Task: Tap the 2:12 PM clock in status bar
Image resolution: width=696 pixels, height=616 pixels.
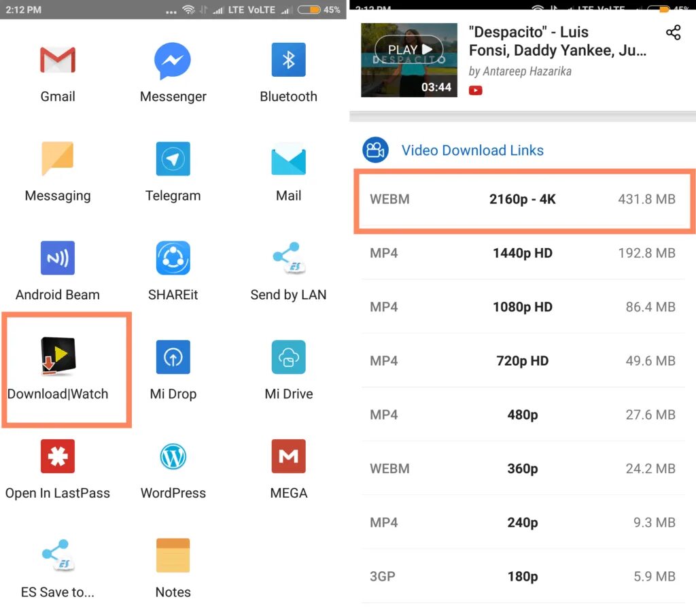Action: [24, 10]
